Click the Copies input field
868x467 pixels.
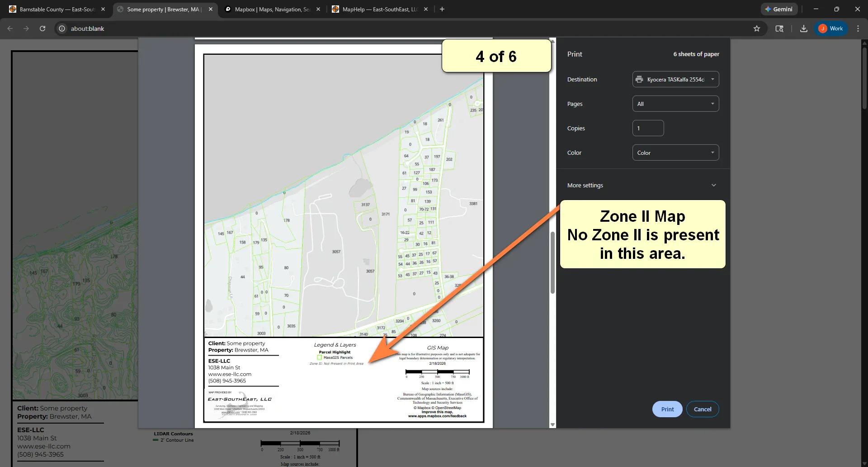[648, 128]
